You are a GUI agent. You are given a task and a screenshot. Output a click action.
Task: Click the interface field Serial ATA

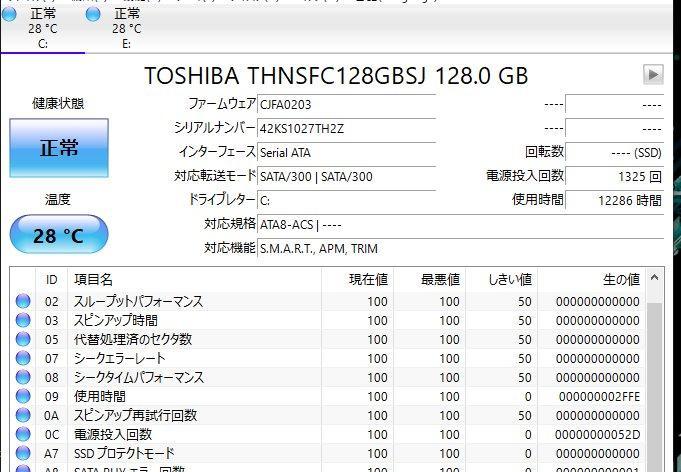347,152
